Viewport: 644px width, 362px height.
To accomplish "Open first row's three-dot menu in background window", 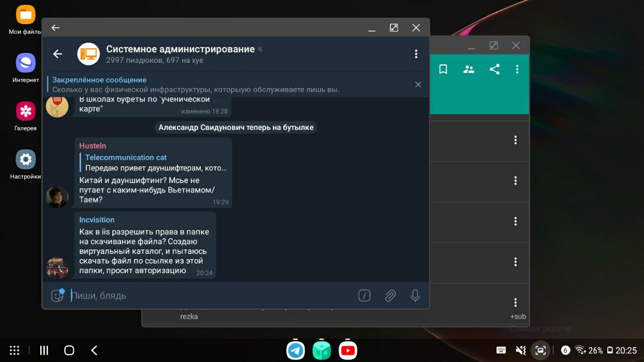I will tap(515, 140).
